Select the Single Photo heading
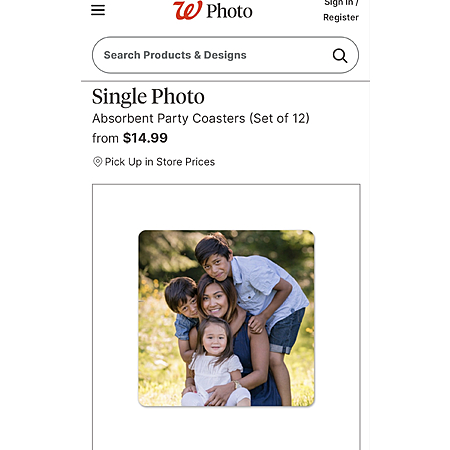This screenshot has height=450, width=450. (x=148, y=97)
